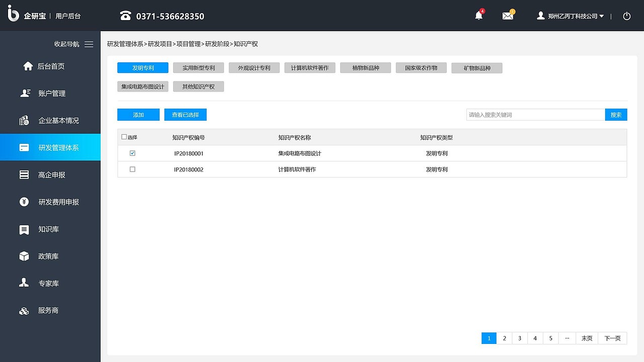Open 后台首页 in the sidebar
This screenshot has height=362, width=644.
(x=51, y=66)
